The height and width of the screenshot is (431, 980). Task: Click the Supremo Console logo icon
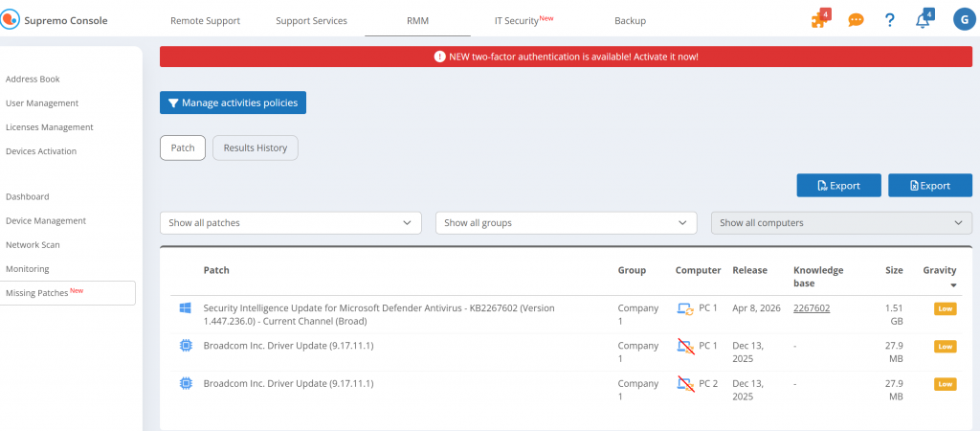10,19
